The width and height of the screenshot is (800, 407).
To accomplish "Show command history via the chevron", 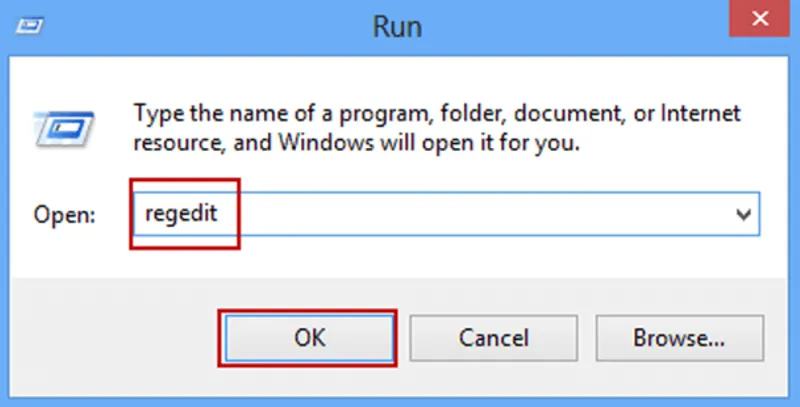I will (x=743, y=214).
